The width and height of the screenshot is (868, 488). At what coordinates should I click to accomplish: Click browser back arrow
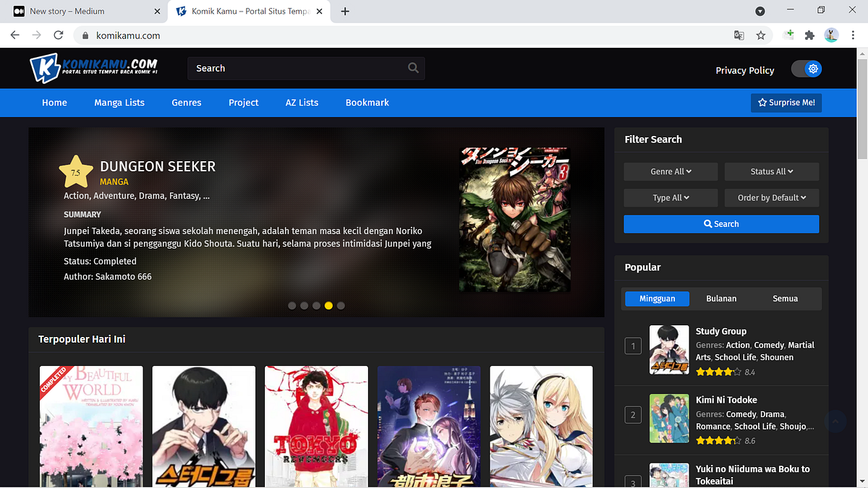(x=15, y=35)
